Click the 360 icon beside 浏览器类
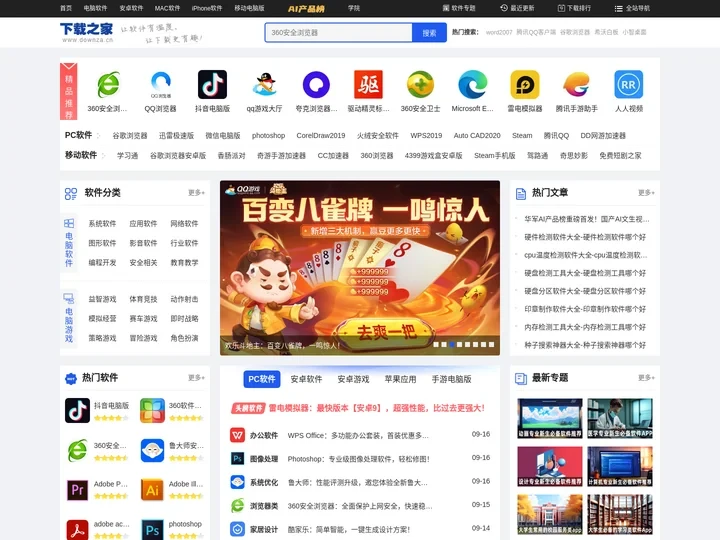Image resolution: width=720 pixels, height=540 pixels. [237, 506]
